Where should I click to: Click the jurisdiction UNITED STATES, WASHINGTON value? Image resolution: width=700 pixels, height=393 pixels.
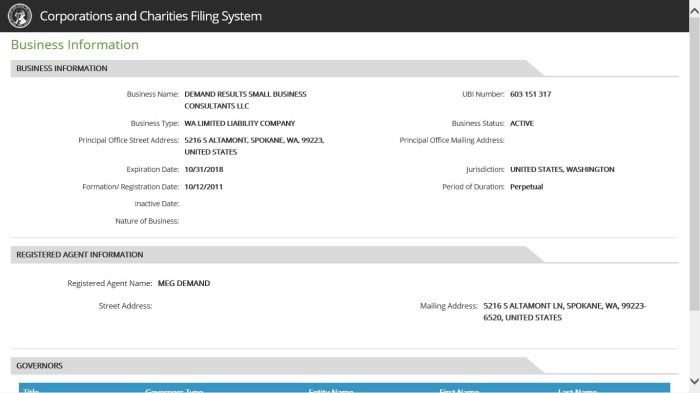click(562, 169)
